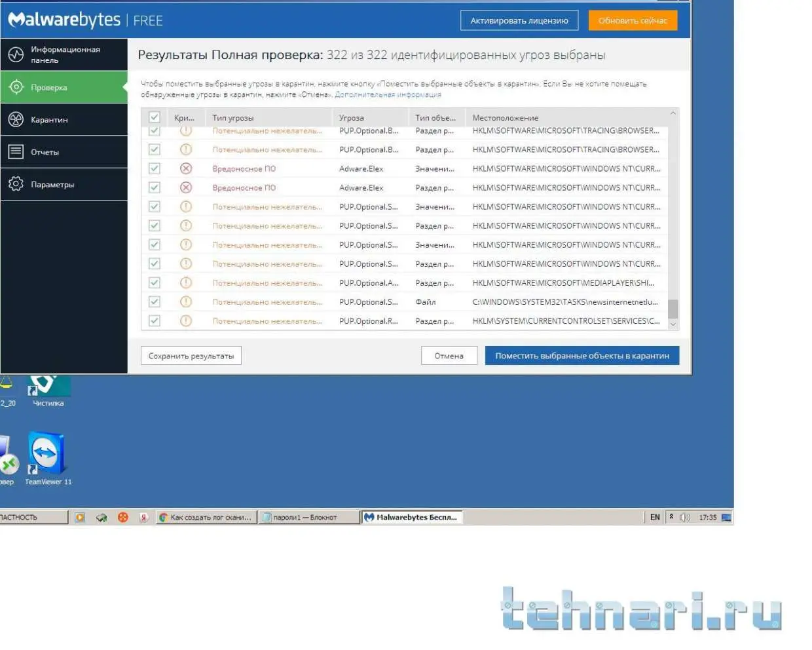
Task: Click Сохранить результаты button
Action: [x=191, y=356]
